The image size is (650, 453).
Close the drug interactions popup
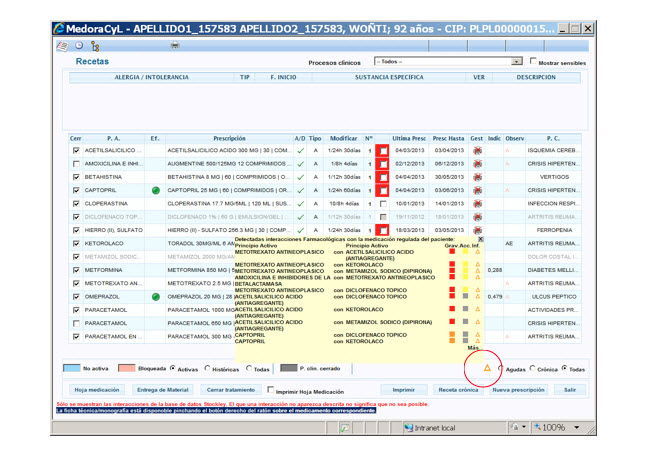(x=480, y=240)
